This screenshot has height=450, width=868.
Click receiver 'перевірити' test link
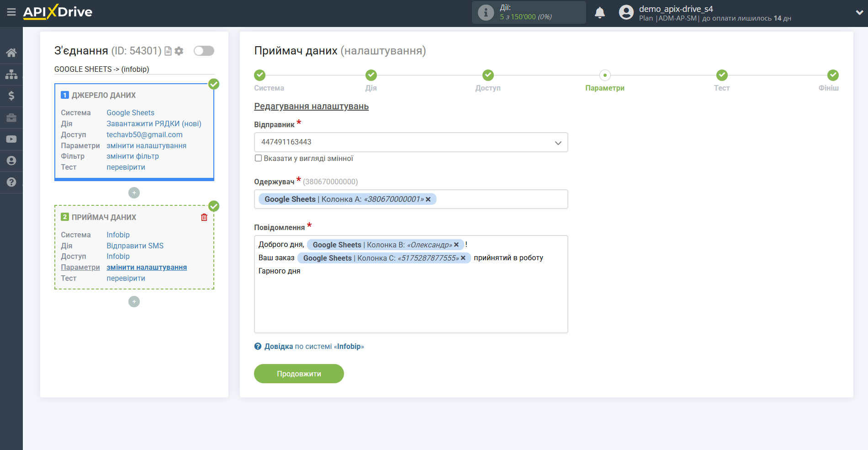[x=126, y=278]
